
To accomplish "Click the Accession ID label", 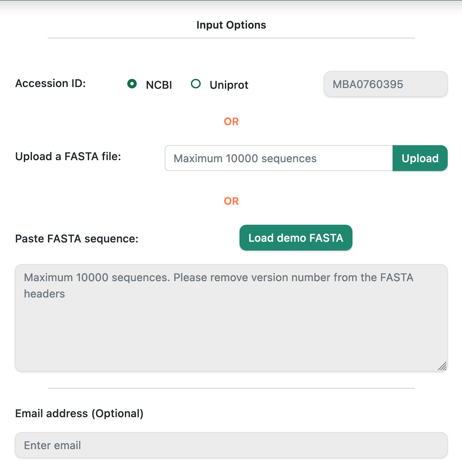I will [x=51, y=83].
